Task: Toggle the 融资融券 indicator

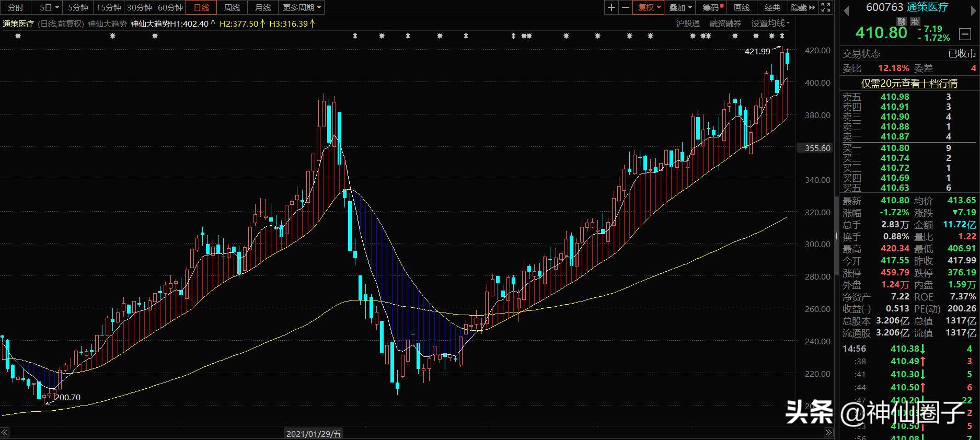Action: (x=725, y=24)
